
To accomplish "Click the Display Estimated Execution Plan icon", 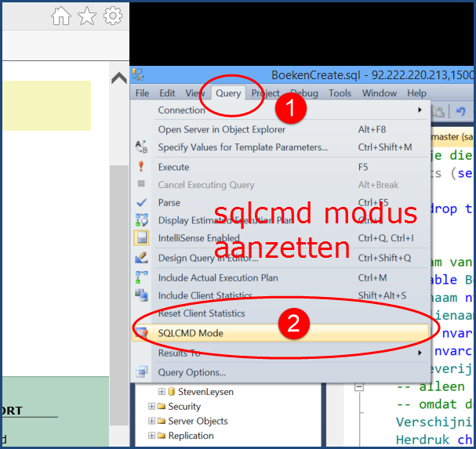I will (x=141, y=220).
